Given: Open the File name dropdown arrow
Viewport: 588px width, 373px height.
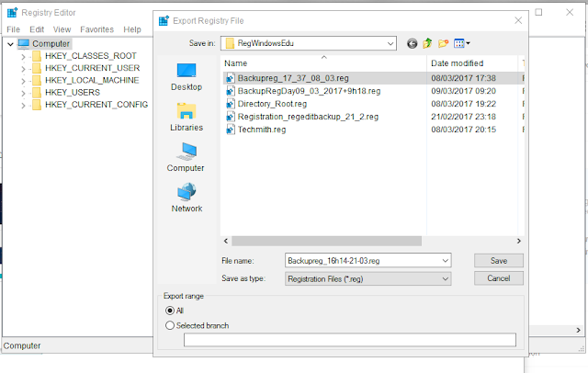Looking at the screenshot, I should tap(445, 261).
